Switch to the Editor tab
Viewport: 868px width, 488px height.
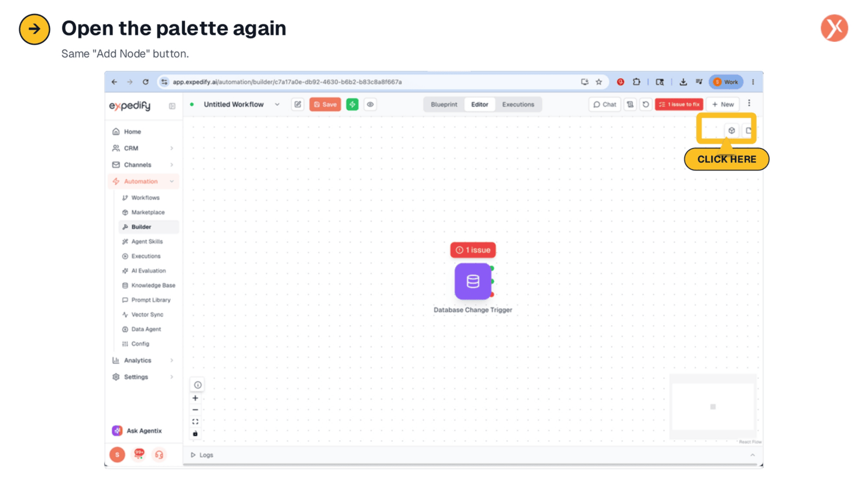(480, 104)
